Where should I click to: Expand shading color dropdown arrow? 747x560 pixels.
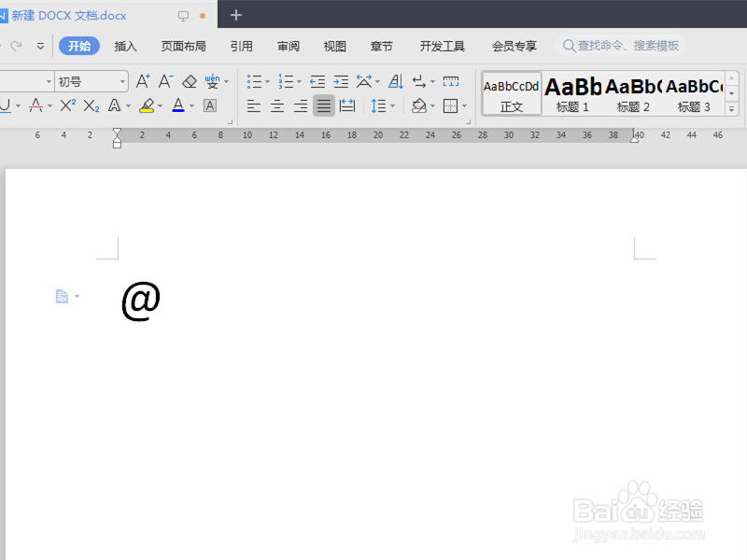(432, 105)
